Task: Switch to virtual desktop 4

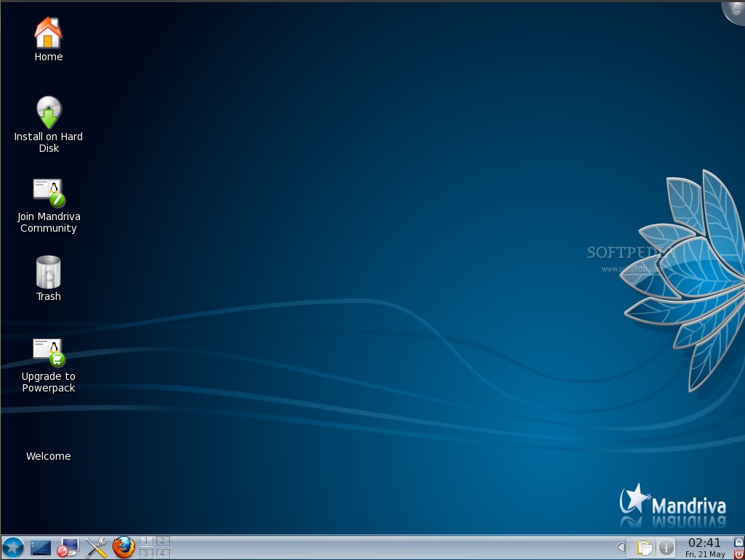Action: click(163, 553)
